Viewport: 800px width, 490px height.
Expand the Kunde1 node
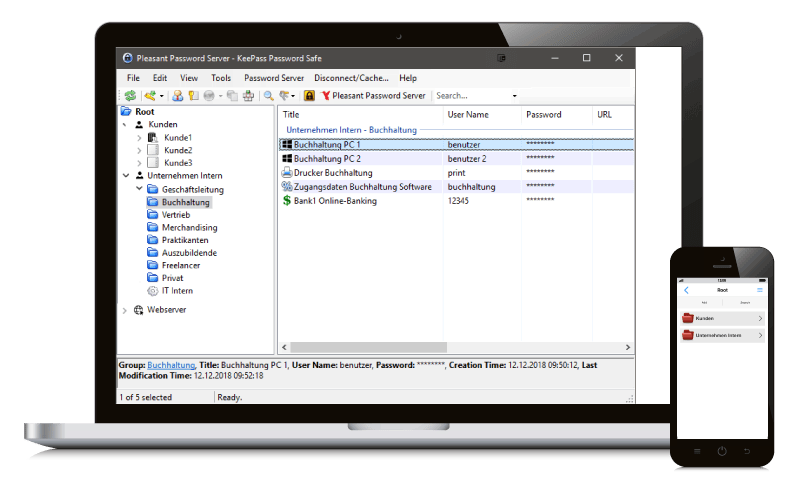point(139,138)
